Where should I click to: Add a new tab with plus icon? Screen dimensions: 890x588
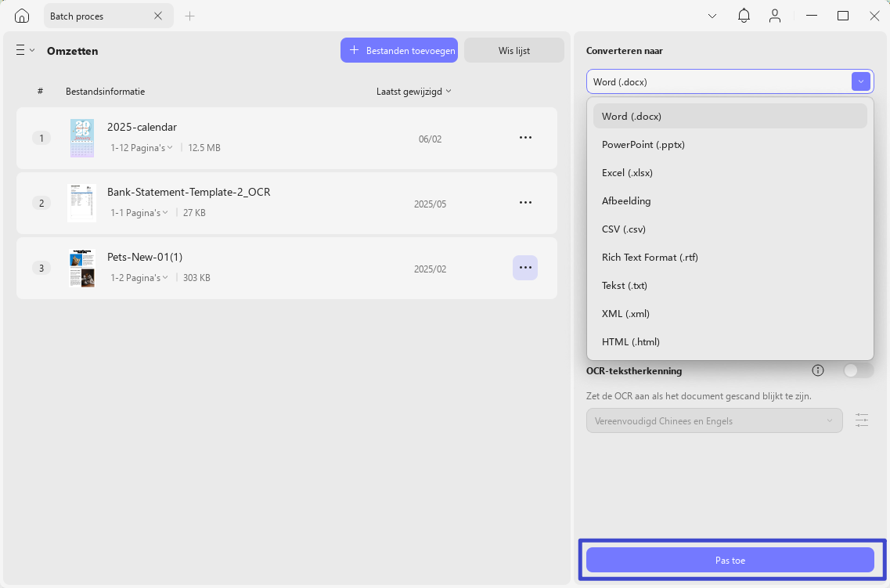tap(189, 16)
